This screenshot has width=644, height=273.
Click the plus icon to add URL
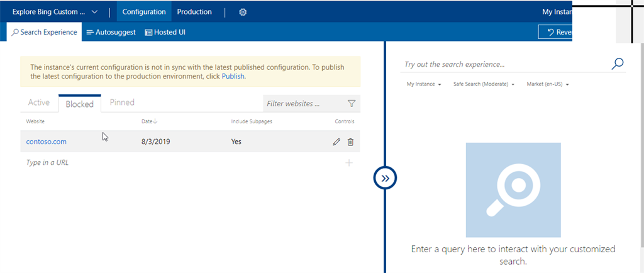(x=348, y=163)
